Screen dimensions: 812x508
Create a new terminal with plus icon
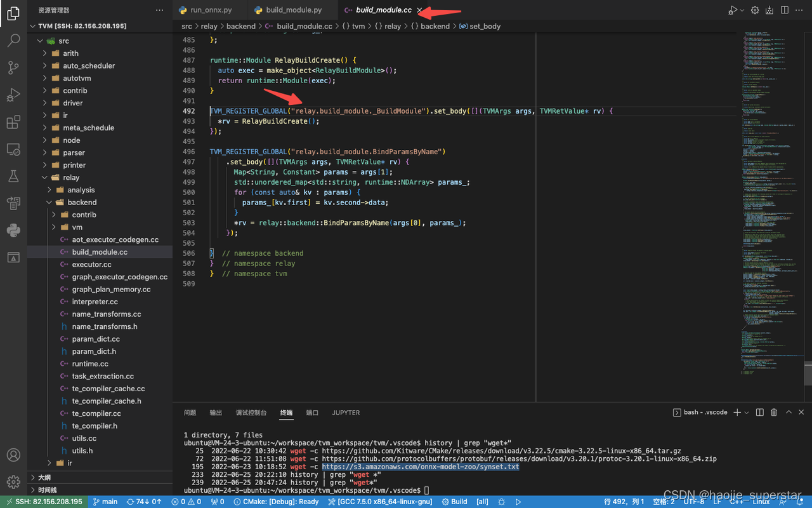[737, 412]
